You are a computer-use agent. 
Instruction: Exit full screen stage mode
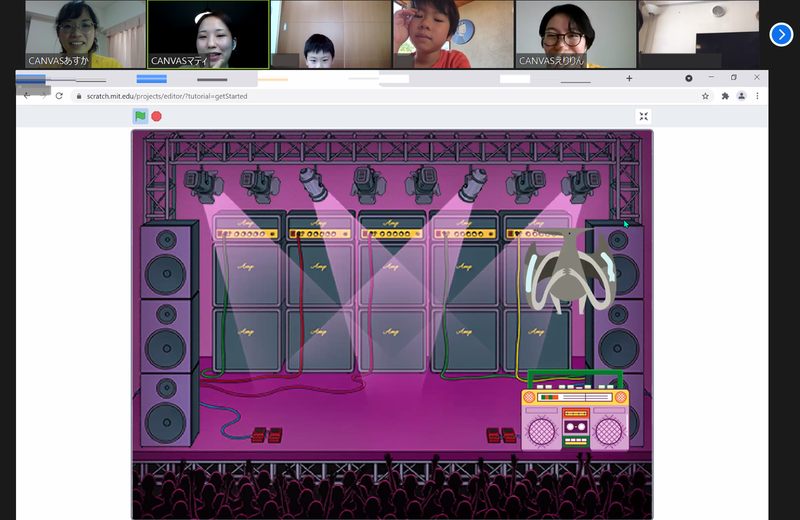click(644, 116)
